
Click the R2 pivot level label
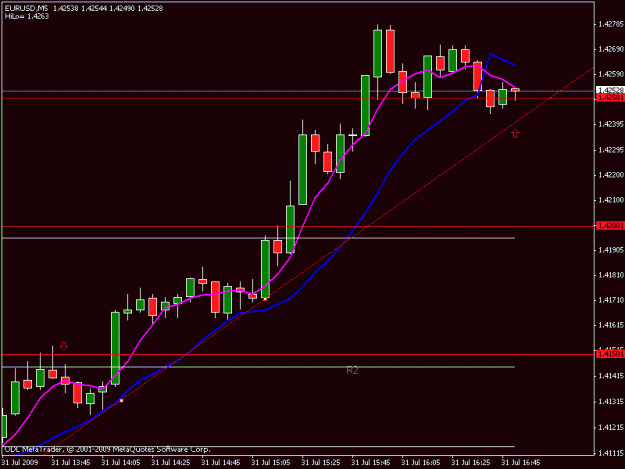click(x=352, y=371)
